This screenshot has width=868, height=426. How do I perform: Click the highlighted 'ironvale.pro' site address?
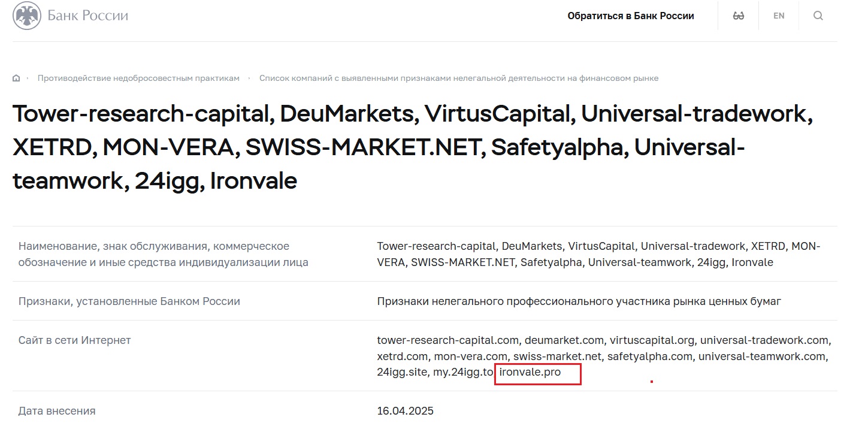click(530, 373)
